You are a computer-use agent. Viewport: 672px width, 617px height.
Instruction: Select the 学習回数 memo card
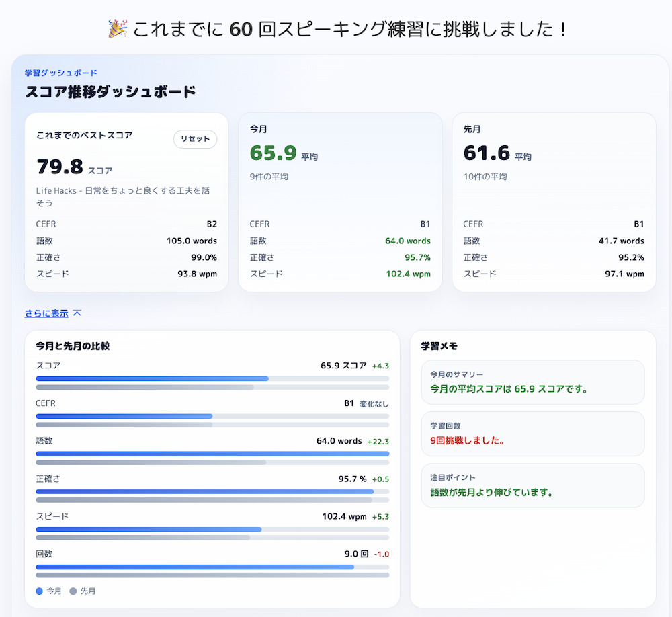click(x=532, y=434)
